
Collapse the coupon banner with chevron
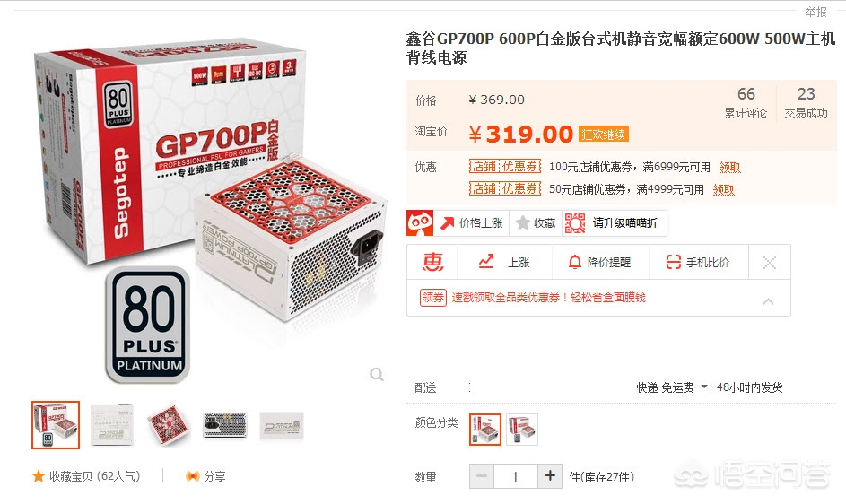[x=768, y=301]
